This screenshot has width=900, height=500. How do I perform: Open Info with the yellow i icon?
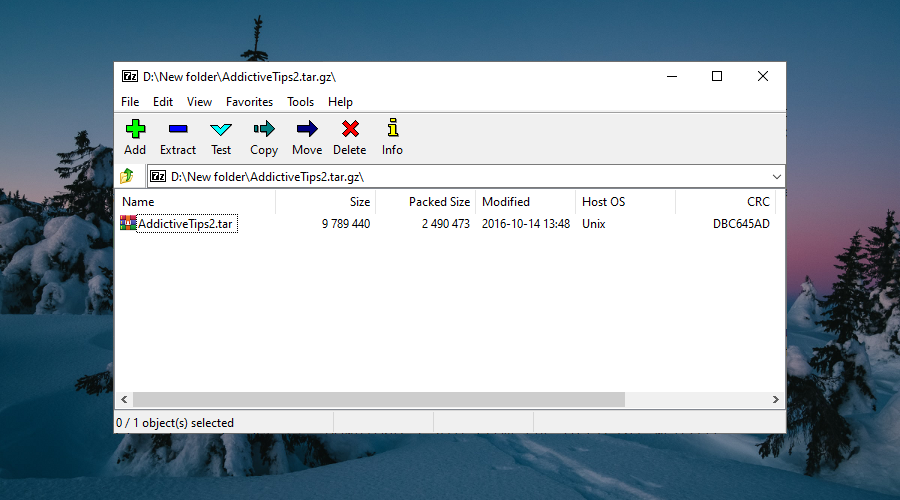393,127
